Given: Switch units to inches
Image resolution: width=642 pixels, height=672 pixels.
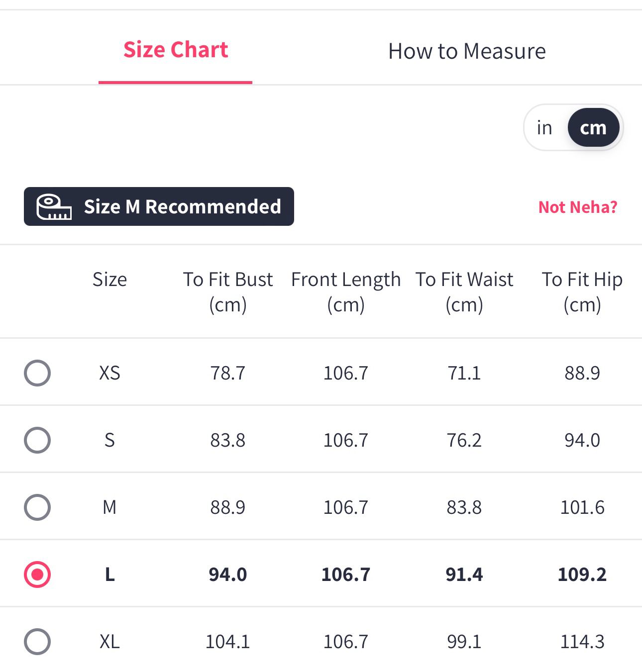Looking at the screenshot, I should 544,128.
